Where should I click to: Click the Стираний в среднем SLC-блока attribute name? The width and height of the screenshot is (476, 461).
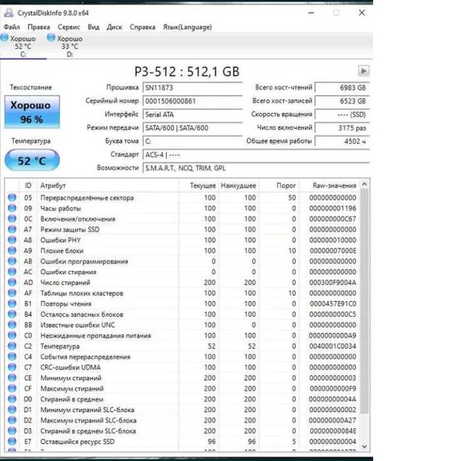[88, 431]
